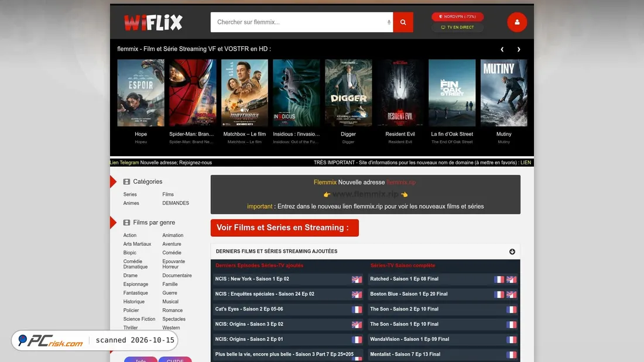Click the microphone voice search icon
This screenshot has height=362, width=644.
(389, 22)
